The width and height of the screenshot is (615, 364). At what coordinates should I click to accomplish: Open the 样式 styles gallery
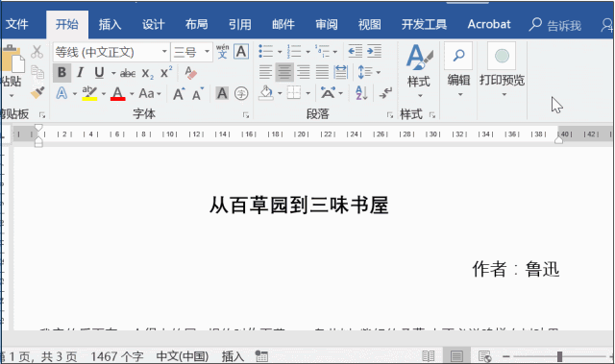point(419,70)
